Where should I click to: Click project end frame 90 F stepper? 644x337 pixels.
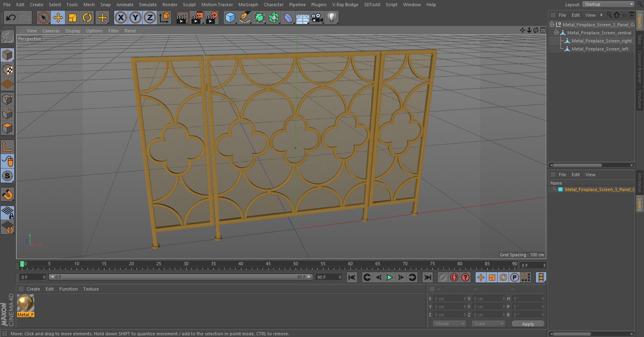click(340, 277)
